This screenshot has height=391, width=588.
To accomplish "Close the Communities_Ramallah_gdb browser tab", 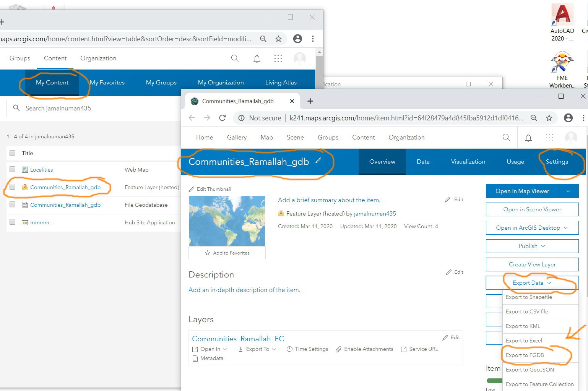I will (x=292, y=101).
